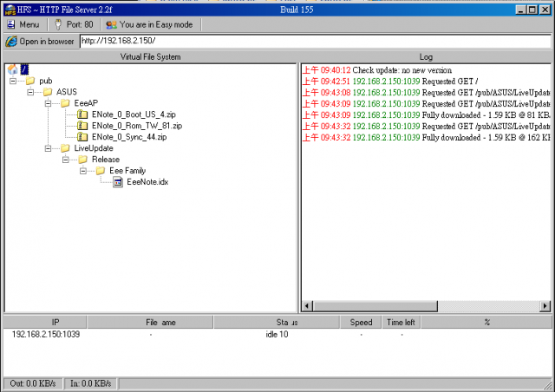The image size is (555, 392).
Task: Click the ENote_0_Sync_44.zip archive icon
Action: (82, 137)
